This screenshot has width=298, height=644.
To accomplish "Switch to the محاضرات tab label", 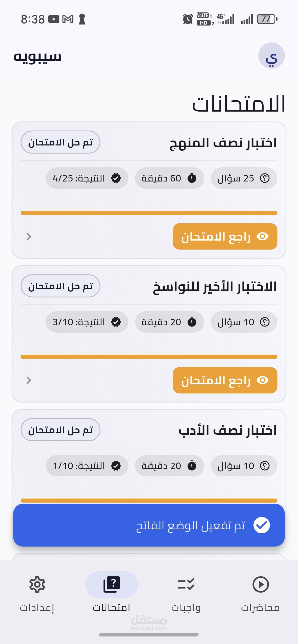I will click(x=261, y=608).
